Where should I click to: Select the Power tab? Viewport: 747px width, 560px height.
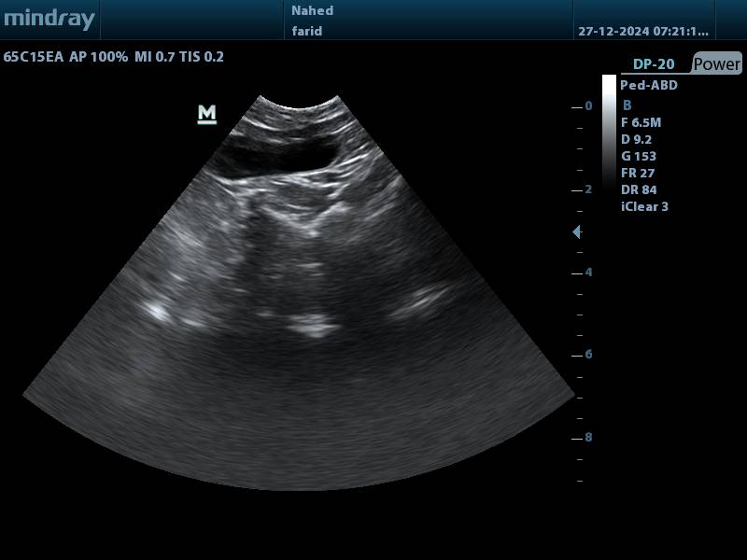(716, 63)
